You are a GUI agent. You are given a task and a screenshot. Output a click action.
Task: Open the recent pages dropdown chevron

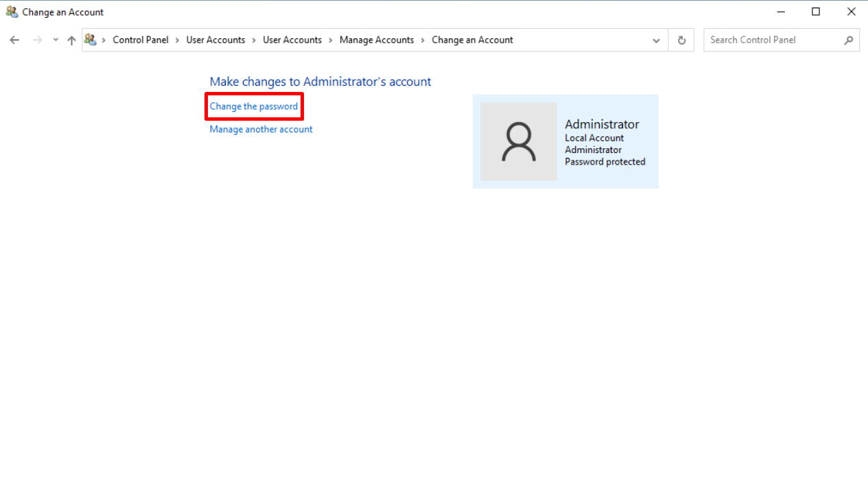pyautogui.click(x=55, y=40)
